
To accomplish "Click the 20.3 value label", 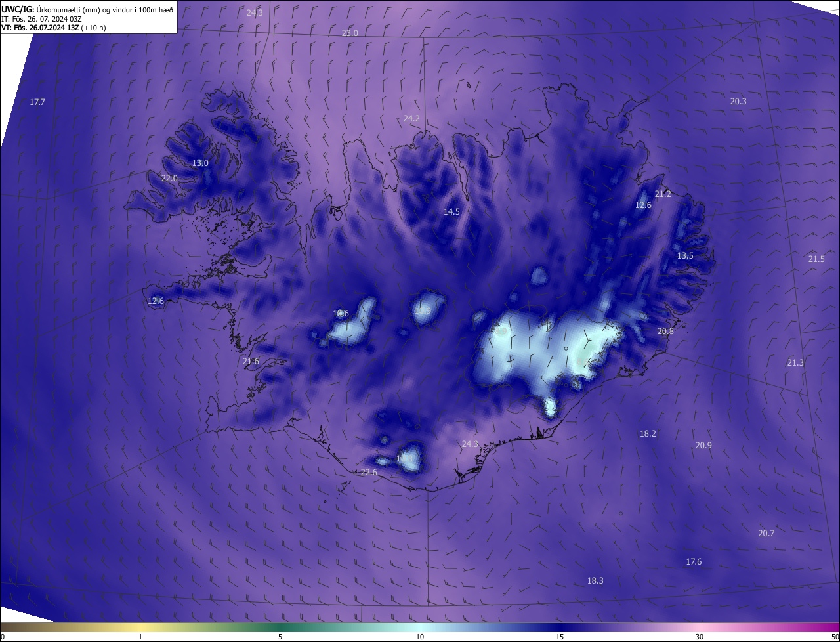I will tap(738, 102).
